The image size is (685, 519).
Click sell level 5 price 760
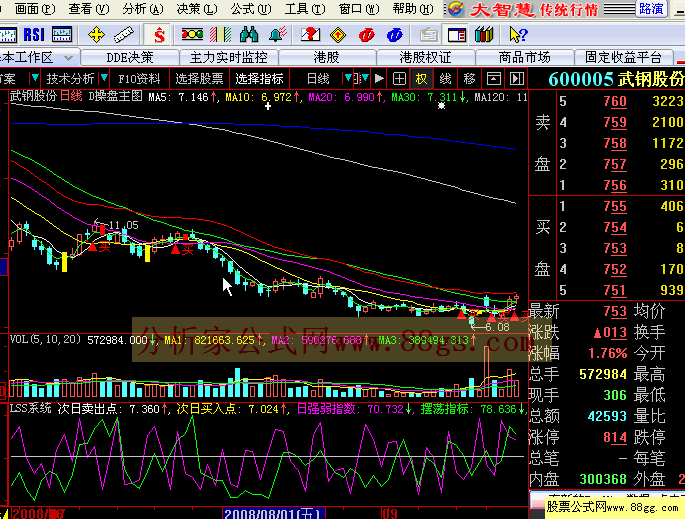click(x=615, y=101)
